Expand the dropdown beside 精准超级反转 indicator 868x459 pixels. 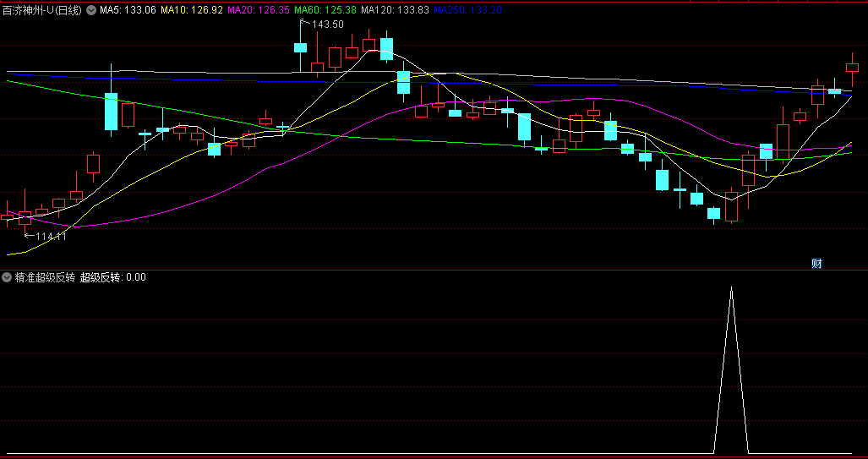[8, 277]
